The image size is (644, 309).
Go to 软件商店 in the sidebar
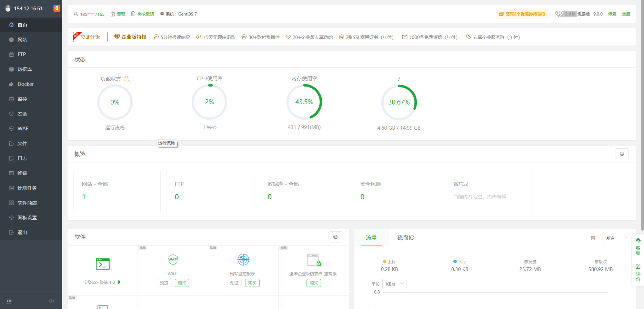pos(27,203)
